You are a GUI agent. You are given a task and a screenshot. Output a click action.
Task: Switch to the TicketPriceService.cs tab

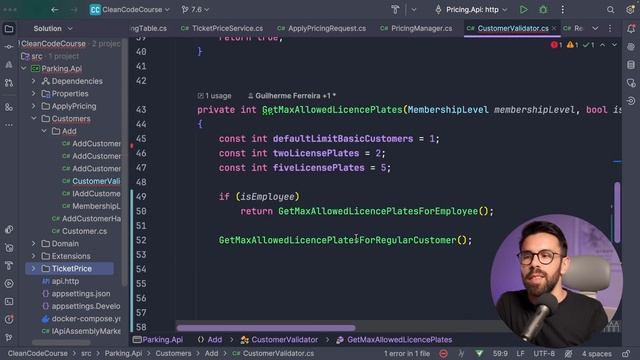point(222,29)
